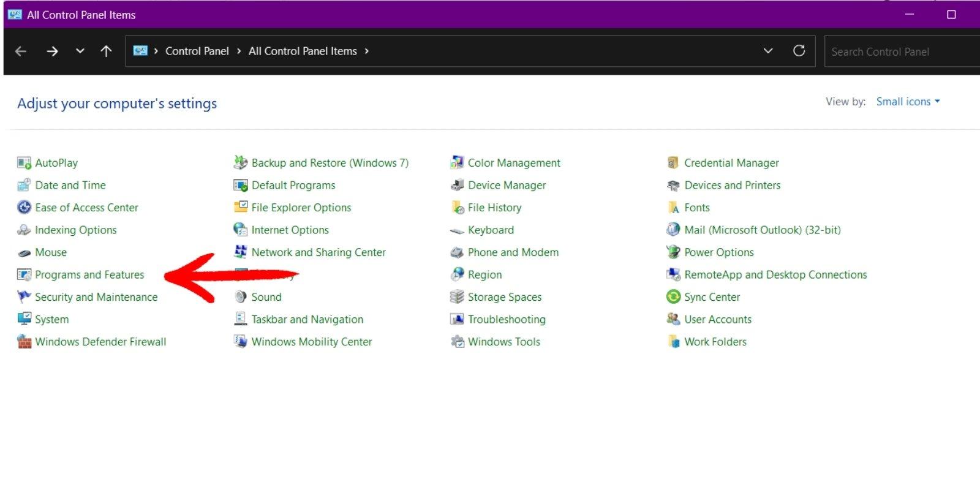Expand chevron after Control Panel breadcrumb

[239, 51]
